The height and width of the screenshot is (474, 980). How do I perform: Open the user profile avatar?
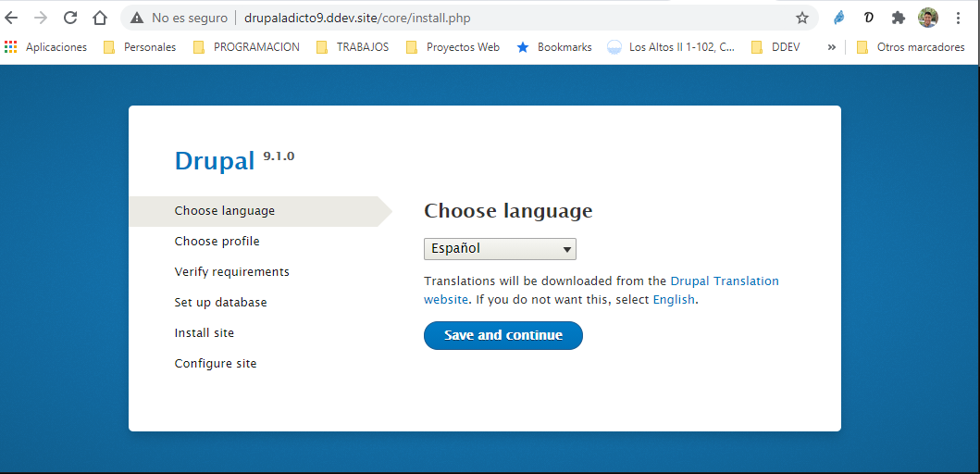(927, 19)
